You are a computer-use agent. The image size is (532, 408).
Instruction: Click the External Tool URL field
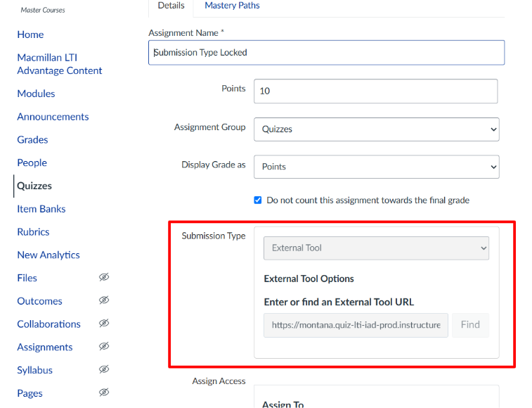tap(356, 325)
